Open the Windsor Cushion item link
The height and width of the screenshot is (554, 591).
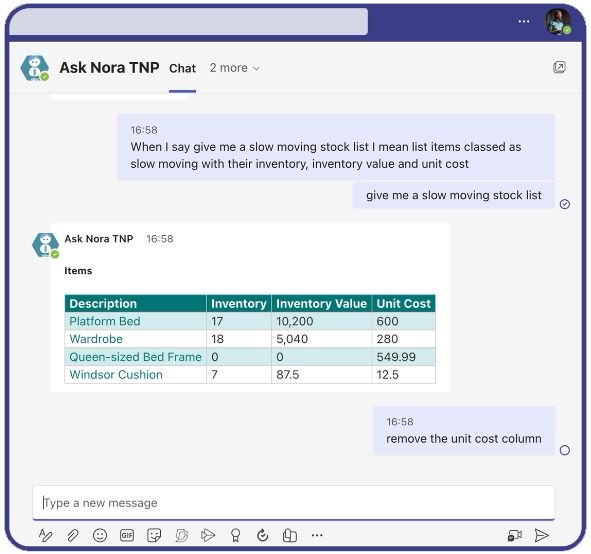click(116, 375)
